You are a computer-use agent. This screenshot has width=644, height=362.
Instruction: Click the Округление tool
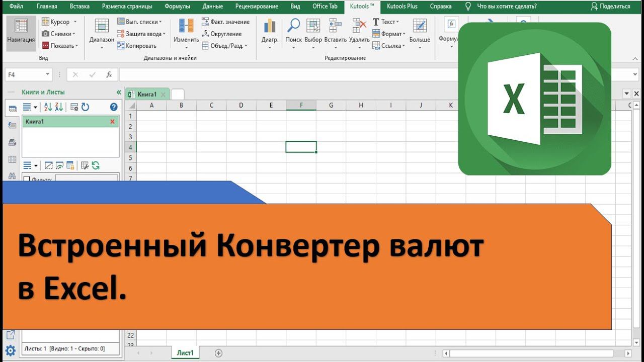coord(222,34)
